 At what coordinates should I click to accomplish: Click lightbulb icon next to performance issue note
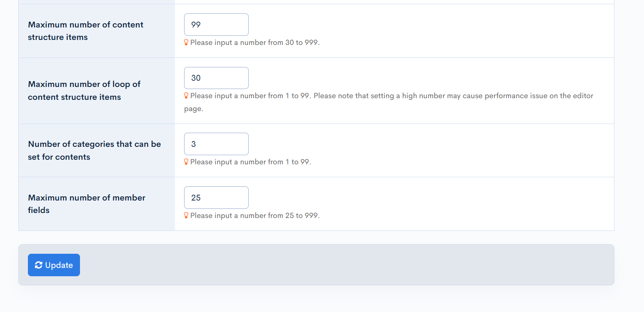(x=186, y=96)
